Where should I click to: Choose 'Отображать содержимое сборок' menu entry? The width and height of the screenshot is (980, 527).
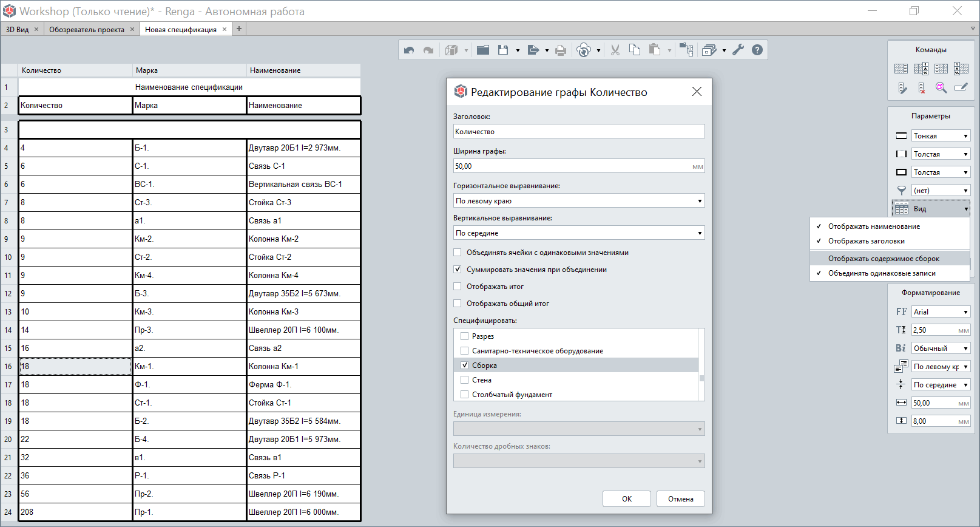pos(890,259)
